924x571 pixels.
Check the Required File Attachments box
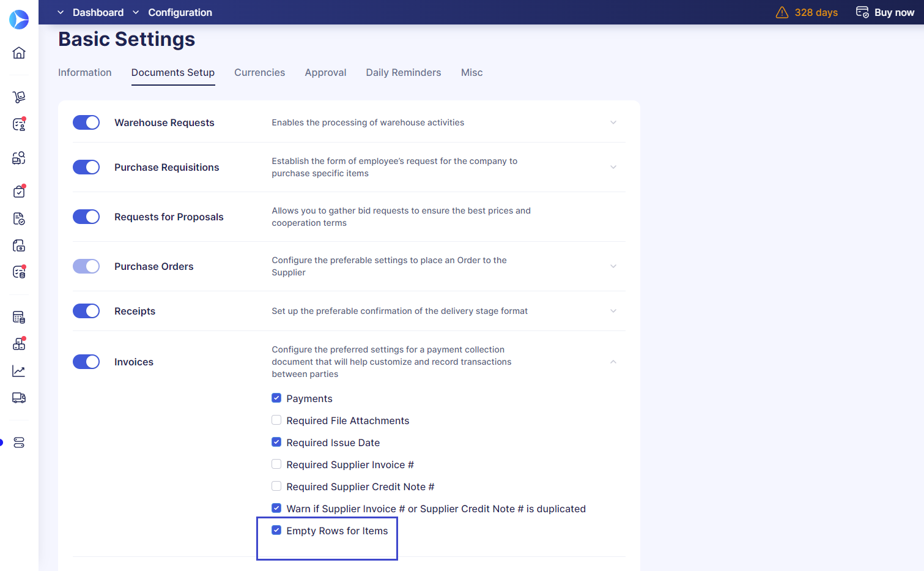276,420
